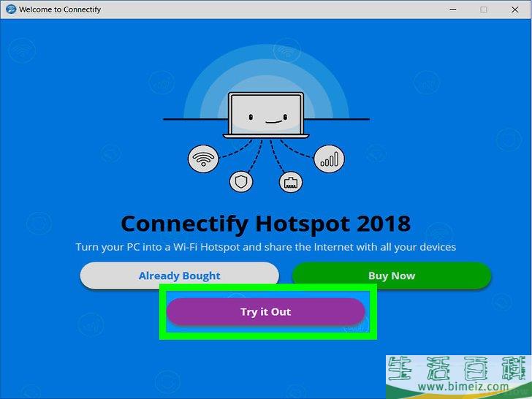
Task: Select the cellular signal bars icon
Action: point(329,159)
